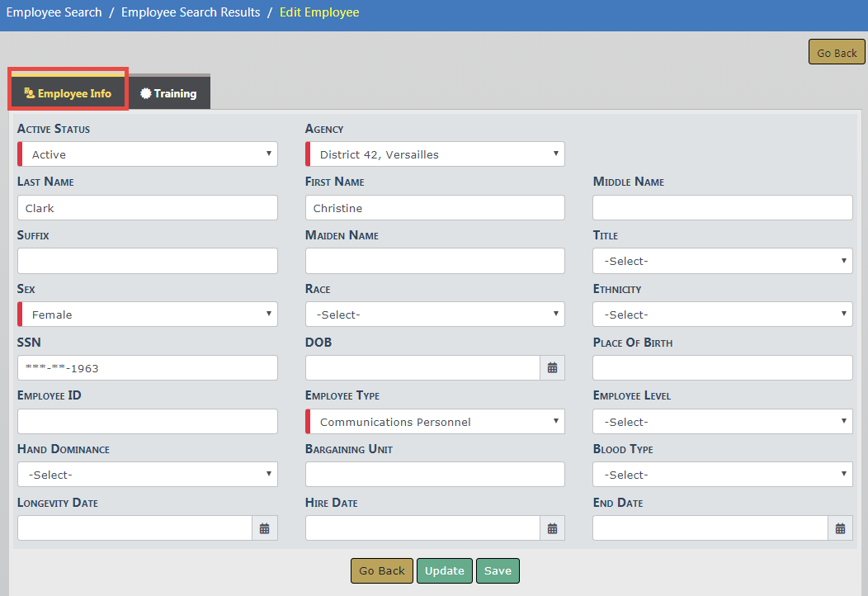The image size is (868, 596).
Task: Click into the Middle Name field
Action: click(722, 208)
